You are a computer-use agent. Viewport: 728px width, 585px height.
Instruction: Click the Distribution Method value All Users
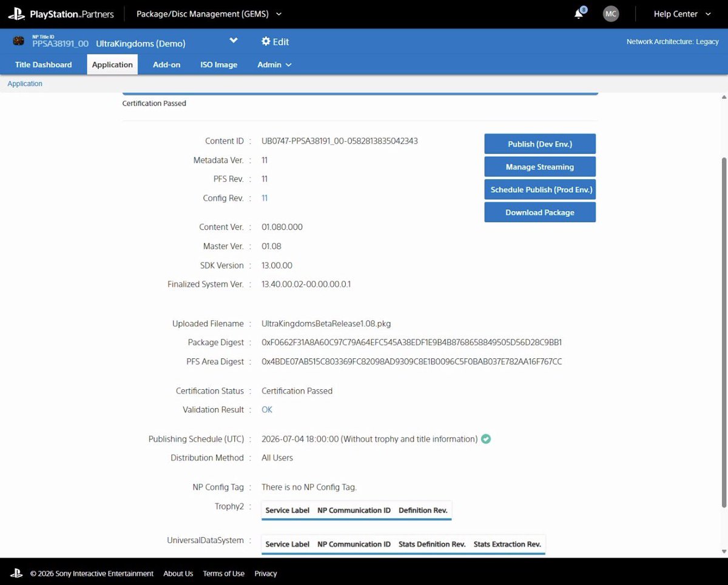click(x=277, y=458)
